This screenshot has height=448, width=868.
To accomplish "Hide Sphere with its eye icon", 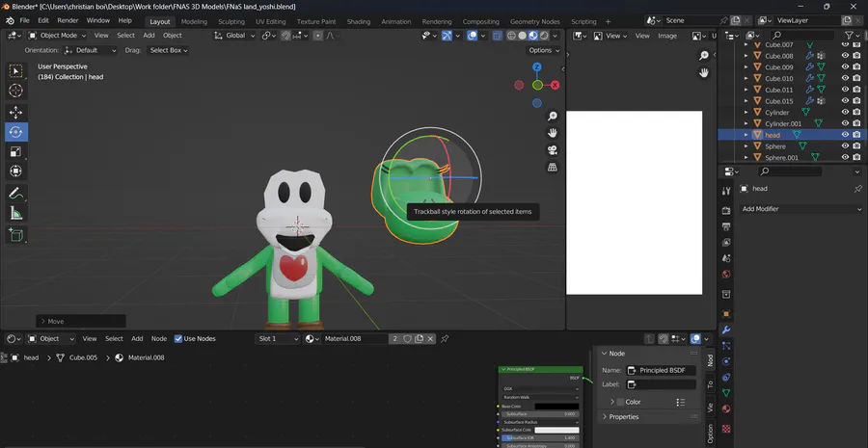I will point(845,146).
